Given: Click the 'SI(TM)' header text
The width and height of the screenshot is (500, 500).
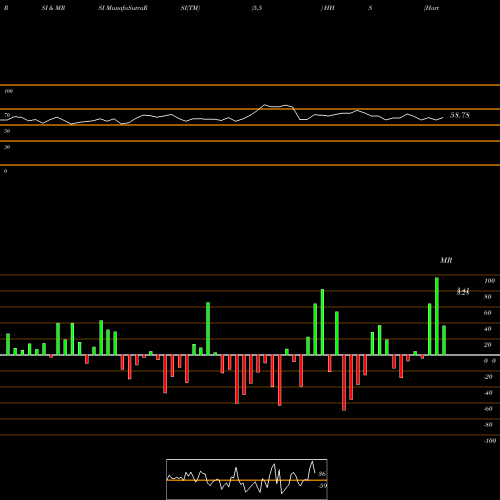Looking at the screenshot, I should (x=190, y=8).
